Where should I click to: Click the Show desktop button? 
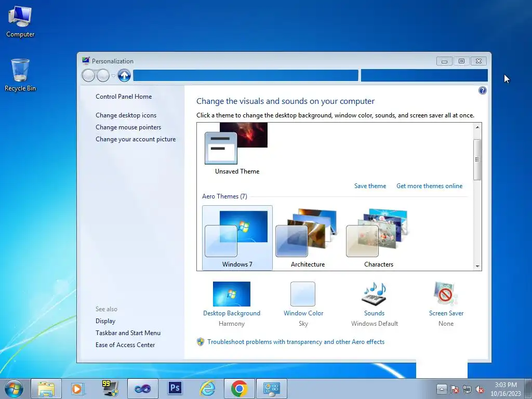[528, 389]
